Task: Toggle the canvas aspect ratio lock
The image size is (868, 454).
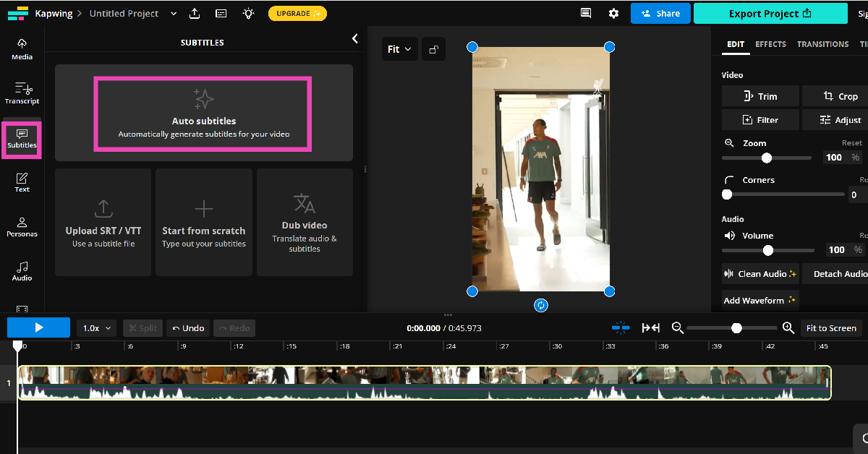Action: [x=433, y=49]
